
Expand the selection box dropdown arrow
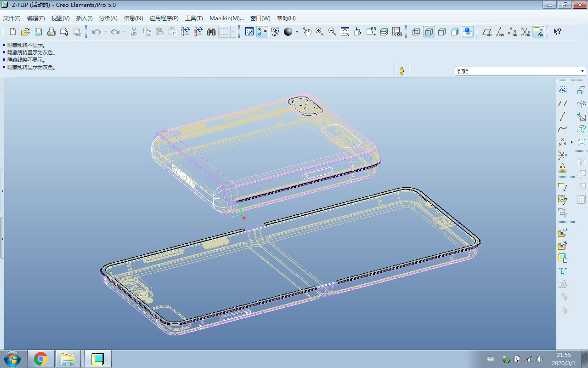(233, 32)
